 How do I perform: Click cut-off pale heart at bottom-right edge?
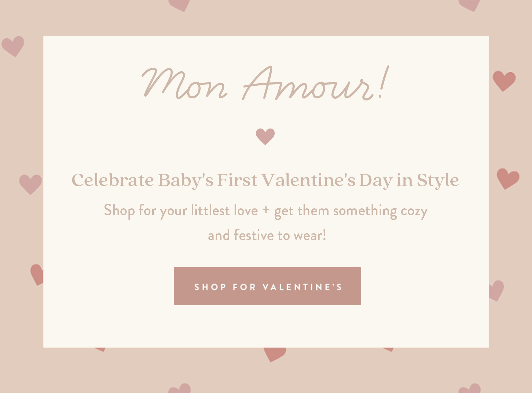pyautogui.click(x=470, y=389)
